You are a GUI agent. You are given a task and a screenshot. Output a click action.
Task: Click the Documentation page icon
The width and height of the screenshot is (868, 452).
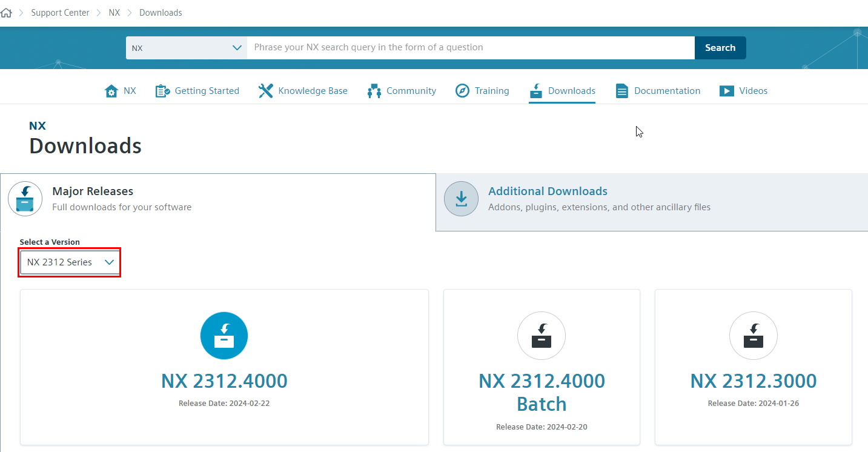tap(622, 91)
